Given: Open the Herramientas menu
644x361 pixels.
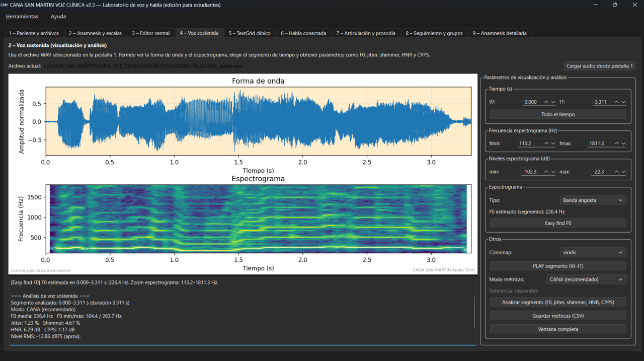Looking at the screenshot, I should click(x=22, y=17).
